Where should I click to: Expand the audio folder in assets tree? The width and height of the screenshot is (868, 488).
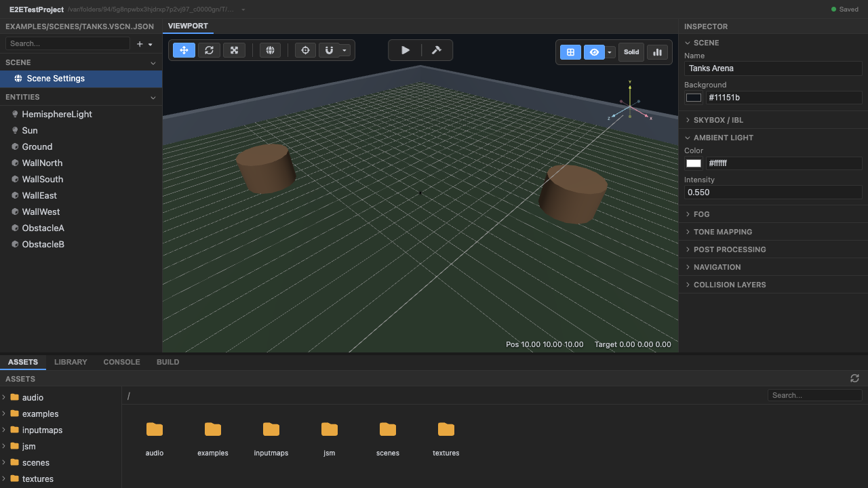click(4, 397)
